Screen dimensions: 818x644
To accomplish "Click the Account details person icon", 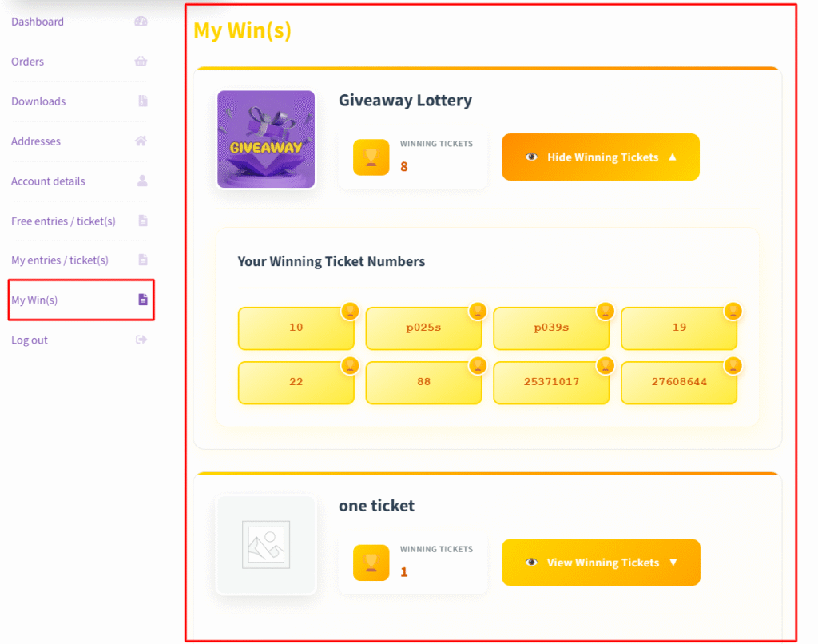I will [142, 181].
